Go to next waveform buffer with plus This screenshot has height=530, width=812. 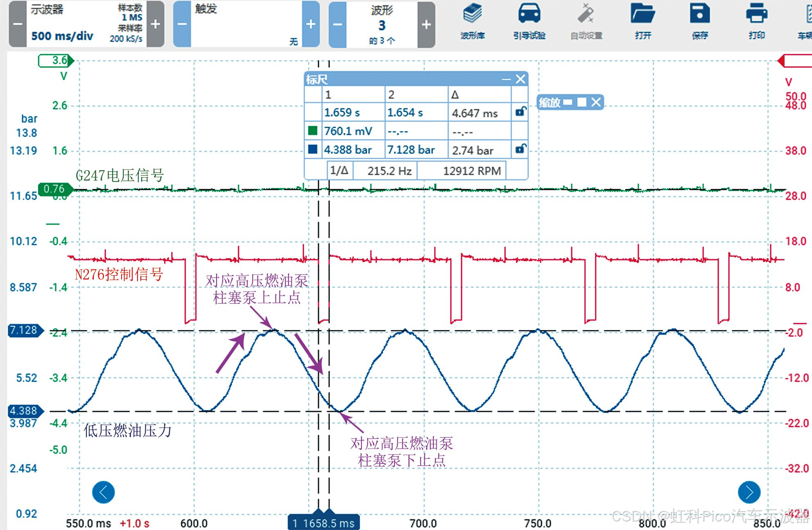426,24
